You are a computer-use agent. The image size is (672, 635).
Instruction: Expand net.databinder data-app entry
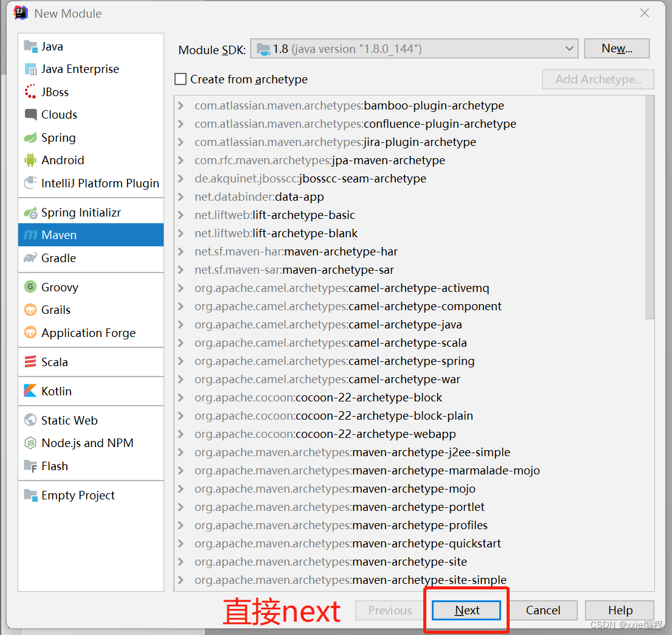coord(181,197)
